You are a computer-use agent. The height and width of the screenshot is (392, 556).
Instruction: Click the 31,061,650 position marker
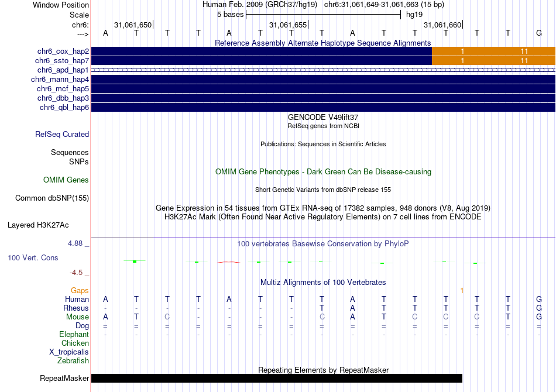133,25
